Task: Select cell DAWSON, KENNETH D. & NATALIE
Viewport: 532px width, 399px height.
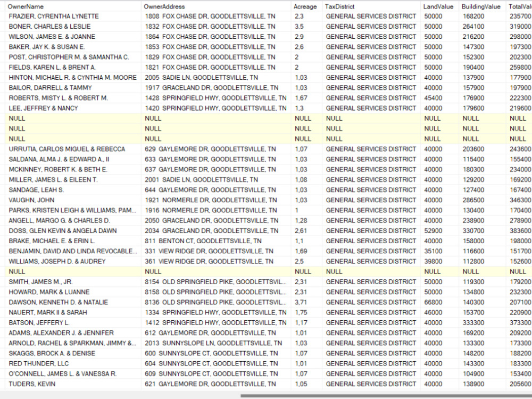Action: pos(73,302)
